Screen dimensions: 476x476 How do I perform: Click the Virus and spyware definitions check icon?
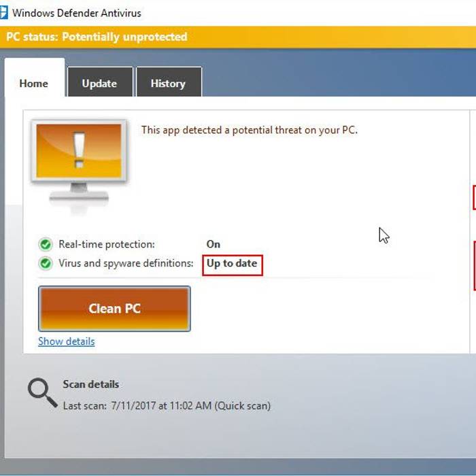(46, 263)
